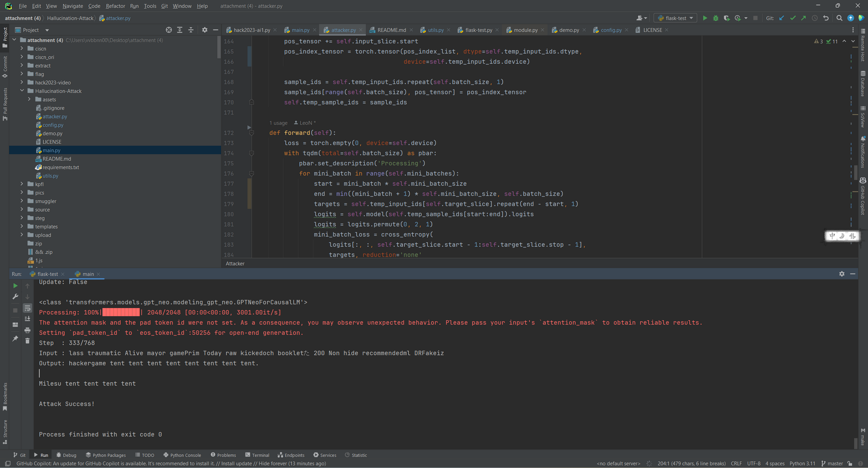Expand the ciscn folder
The height and width of the screenshot is (468, 868).
[x=22, y=48]
